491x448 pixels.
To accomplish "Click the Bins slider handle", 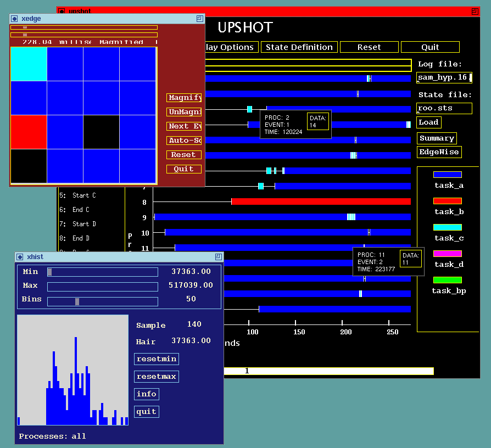I will tap(77, 301).
